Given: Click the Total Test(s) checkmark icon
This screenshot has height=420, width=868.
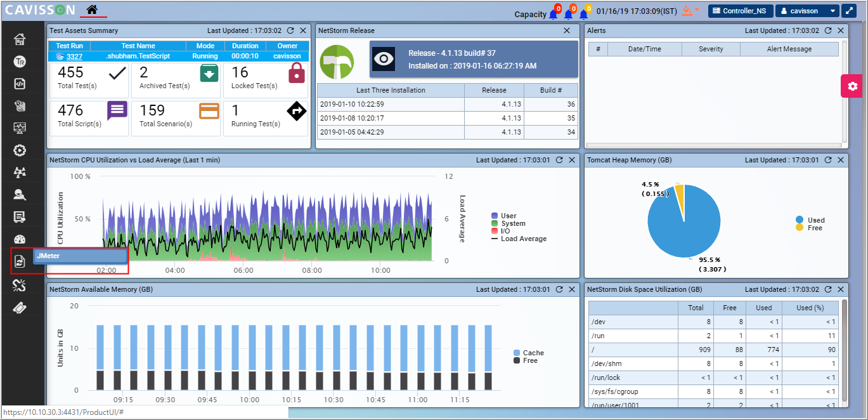Looking at the screenshot, I should point(118,74).
